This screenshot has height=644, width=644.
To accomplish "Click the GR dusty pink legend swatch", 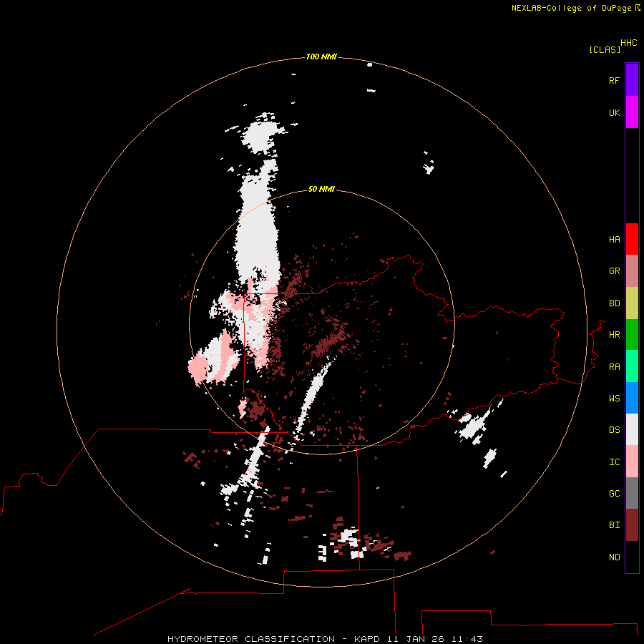I will [632, 271].
